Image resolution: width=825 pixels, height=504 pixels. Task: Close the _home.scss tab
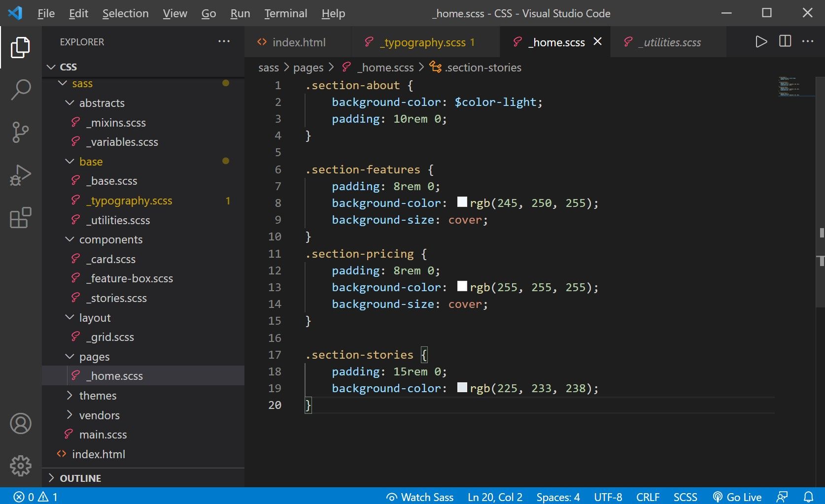coord(597,41)
